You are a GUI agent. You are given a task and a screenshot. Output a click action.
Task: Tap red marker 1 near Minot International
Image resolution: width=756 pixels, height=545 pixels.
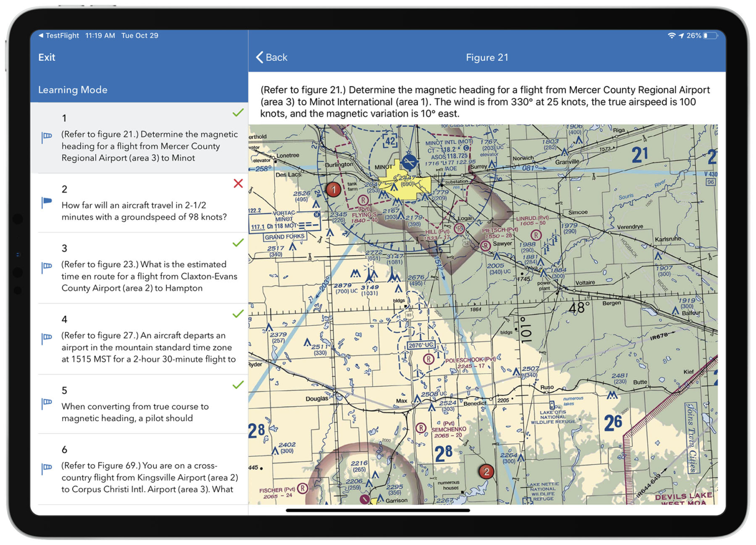click(333, 189)
